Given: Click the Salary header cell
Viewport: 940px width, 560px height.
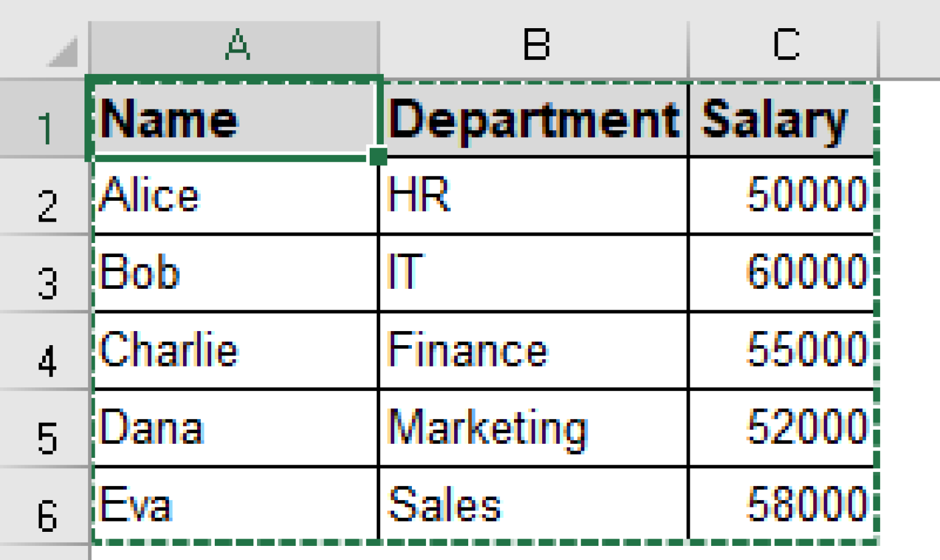Looking at the screenshot, I should 780,119.
